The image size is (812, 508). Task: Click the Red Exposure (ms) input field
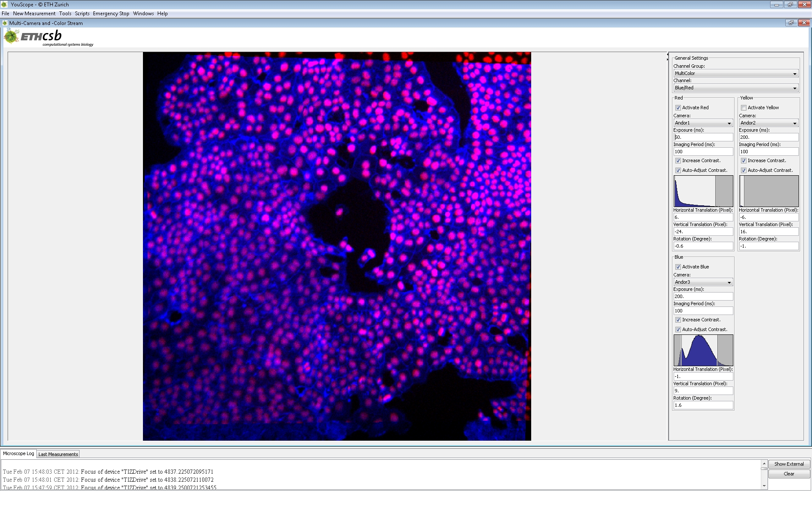703,137
